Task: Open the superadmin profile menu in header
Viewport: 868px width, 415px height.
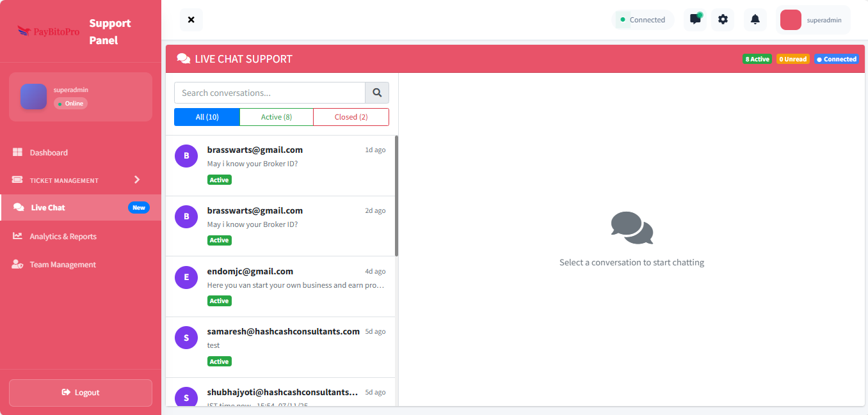Action: [x=813, y=20]
